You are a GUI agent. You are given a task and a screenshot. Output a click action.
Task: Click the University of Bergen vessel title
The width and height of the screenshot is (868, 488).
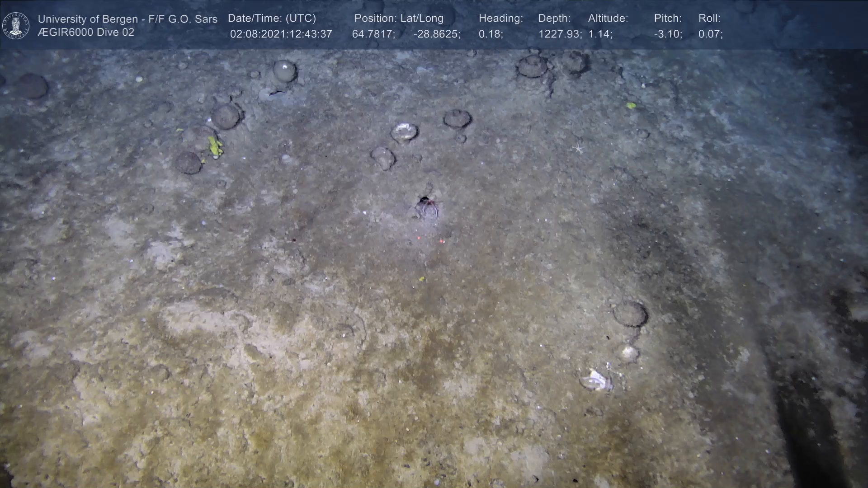point(127,19)
